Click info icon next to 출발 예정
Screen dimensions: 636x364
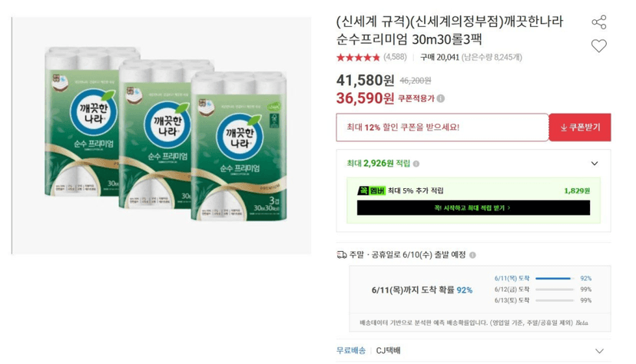click(x=472, y=255)
